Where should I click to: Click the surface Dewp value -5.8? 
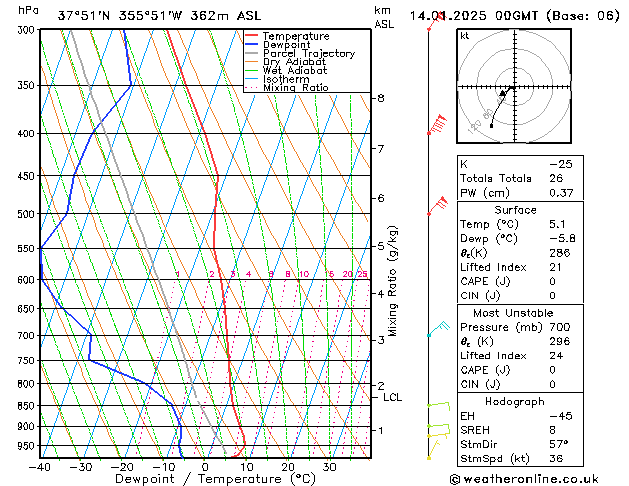(562, 239)
